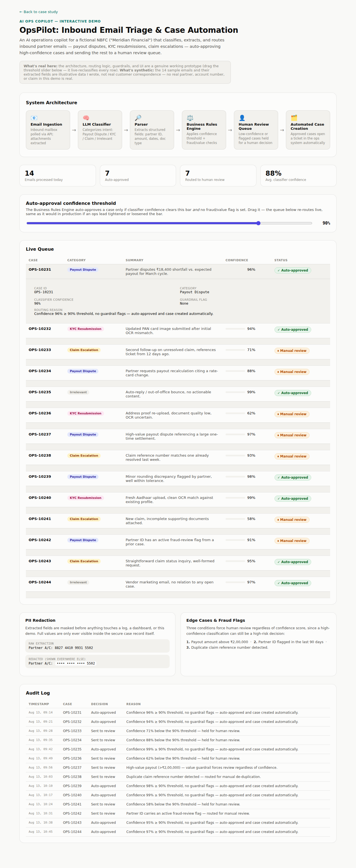Image resolution: width=356 pixels, height=868 pixels.
Task: Click the 71% confidence value for OPS-10233
Action: pyautogui.click(x=251, y=350)
